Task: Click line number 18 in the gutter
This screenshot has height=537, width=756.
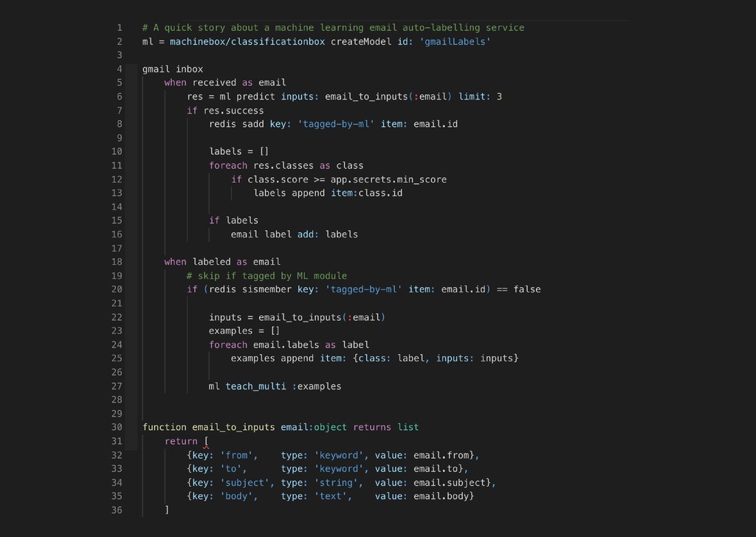Action: click(117, 262)
